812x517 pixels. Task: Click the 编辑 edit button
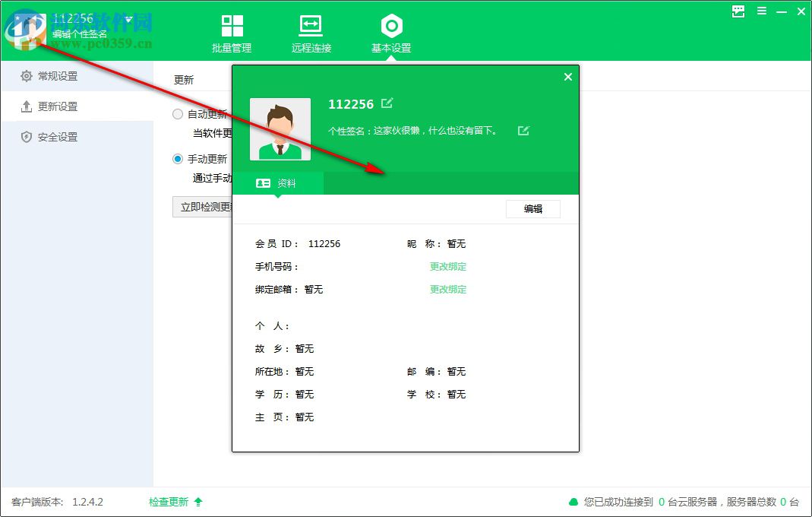532,208
